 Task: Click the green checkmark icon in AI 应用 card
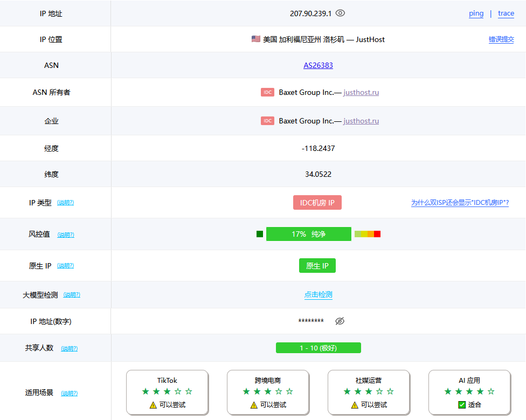(462, 405)
